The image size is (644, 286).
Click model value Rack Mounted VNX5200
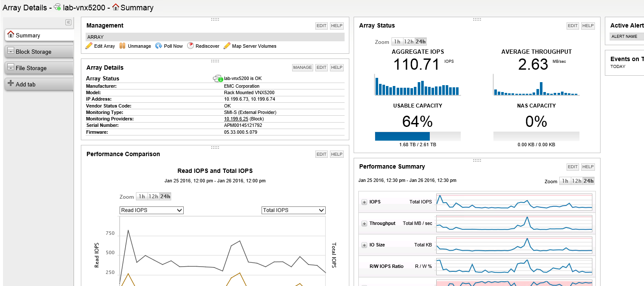(249, 92)
